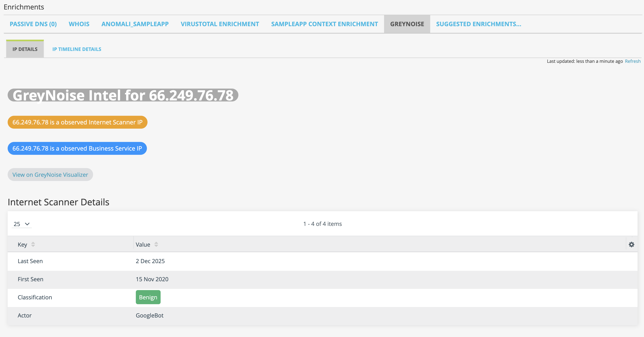Click the GoogleBot actor value
Screen dimensions: 644x337
[x=150, y=315]
